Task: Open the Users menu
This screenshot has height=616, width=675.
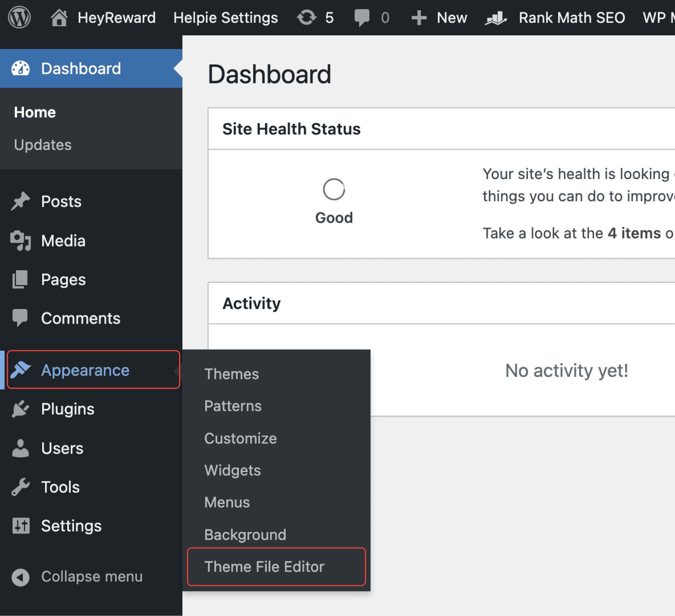Action: pos(62,448)
